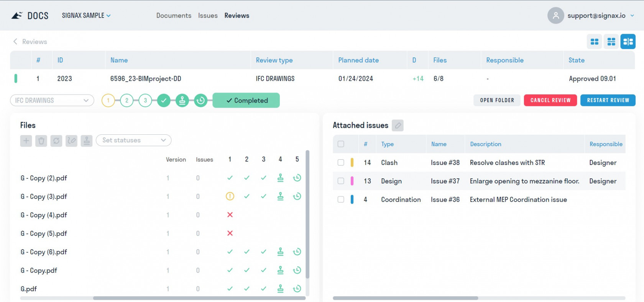This screenshot has width=644, height=302.
Task: Open the SIGNAX SAMPLE project dropdown
Action: [86, 15]
